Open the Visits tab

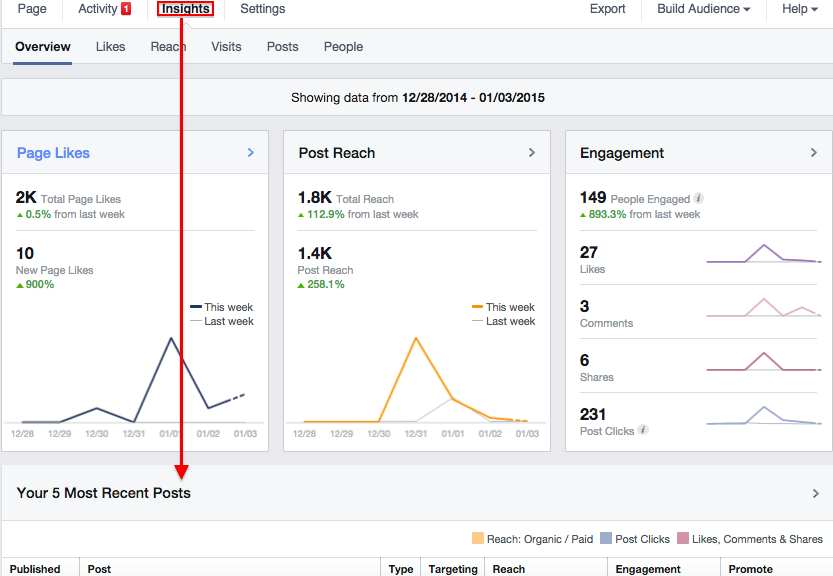[226, 47]
